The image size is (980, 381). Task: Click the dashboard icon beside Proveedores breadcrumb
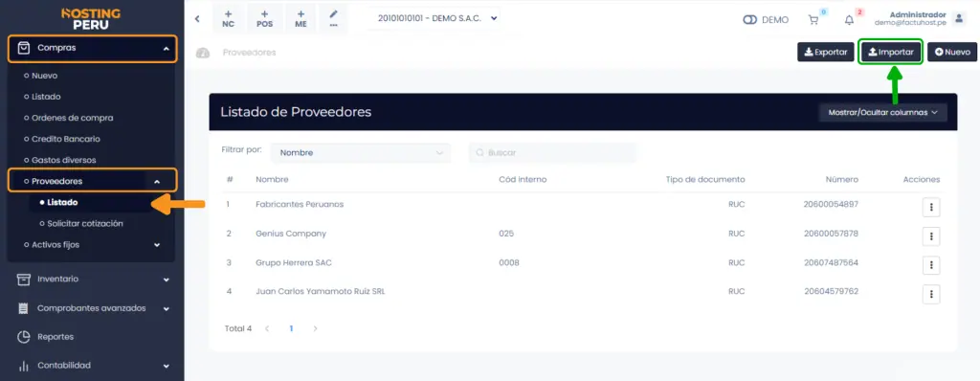(203, 54)
